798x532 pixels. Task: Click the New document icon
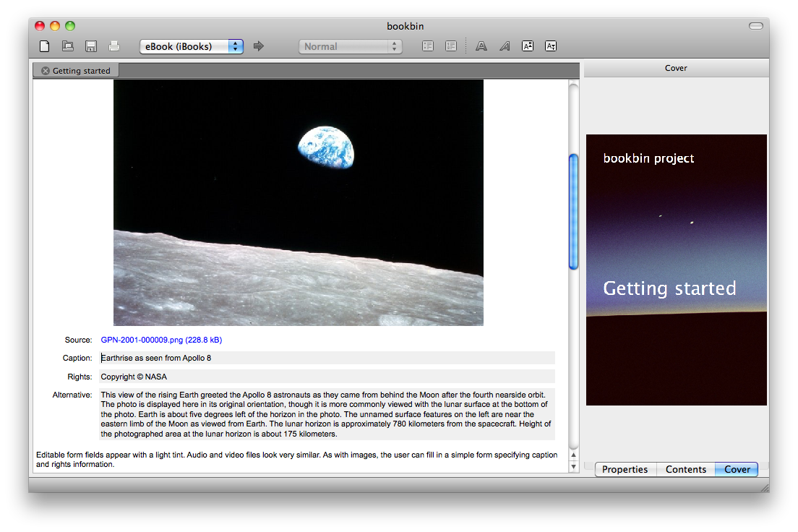pyautogui.click(x=45, y=46)
